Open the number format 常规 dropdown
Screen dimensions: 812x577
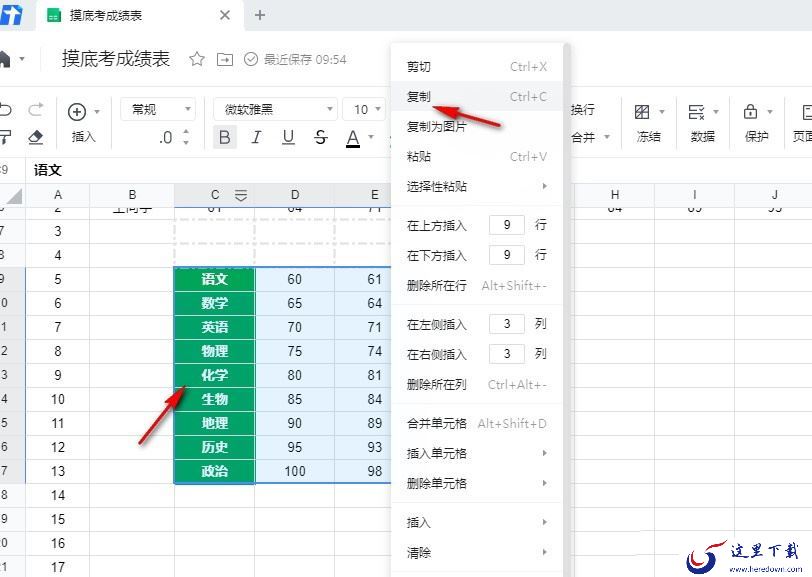[x=158, y=109]
